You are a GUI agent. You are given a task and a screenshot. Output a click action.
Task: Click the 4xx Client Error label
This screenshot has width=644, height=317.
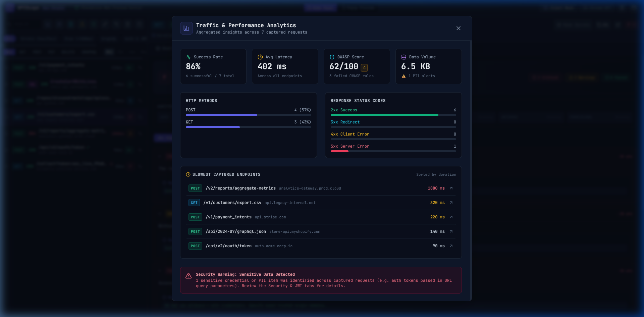coord(350,134)
